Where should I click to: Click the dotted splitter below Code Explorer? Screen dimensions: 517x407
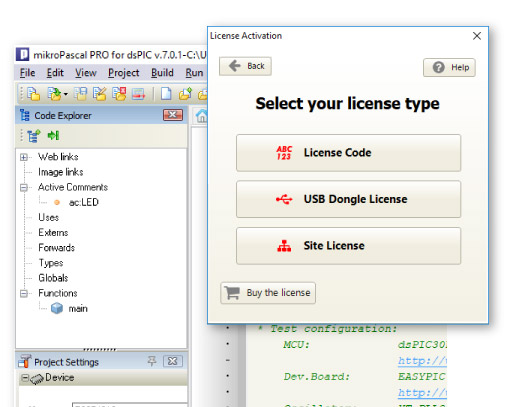click(x=100, y=349)
